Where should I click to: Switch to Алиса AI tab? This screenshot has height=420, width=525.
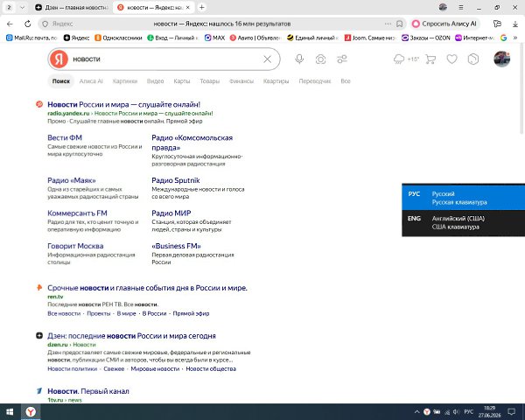(x=91, y=81)
